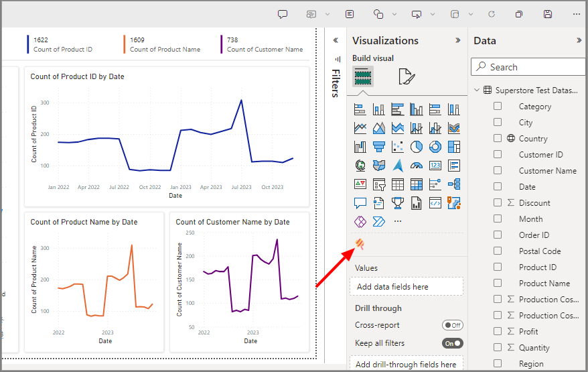Select the Count of Customer Name by Date chart
The height and width of the screenshot is (372, 588).
[240, 282]
